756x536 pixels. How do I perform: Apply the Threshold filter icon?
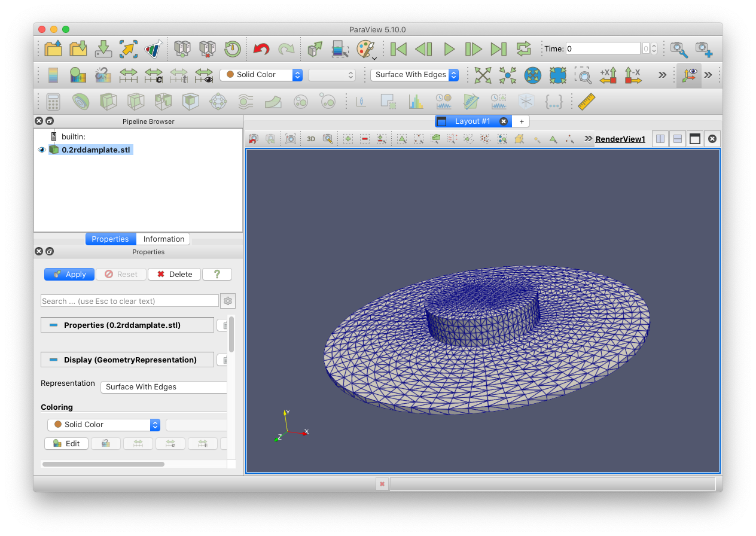pos(163,102)
